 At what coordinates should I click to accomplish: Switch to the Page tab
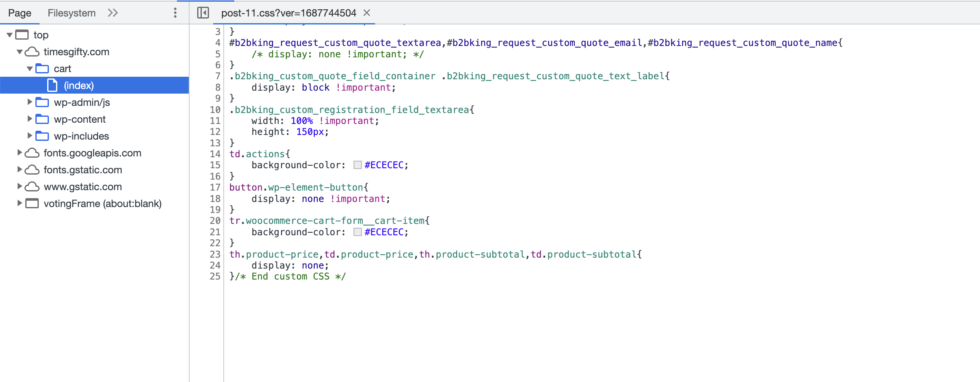tap(20, 13)
